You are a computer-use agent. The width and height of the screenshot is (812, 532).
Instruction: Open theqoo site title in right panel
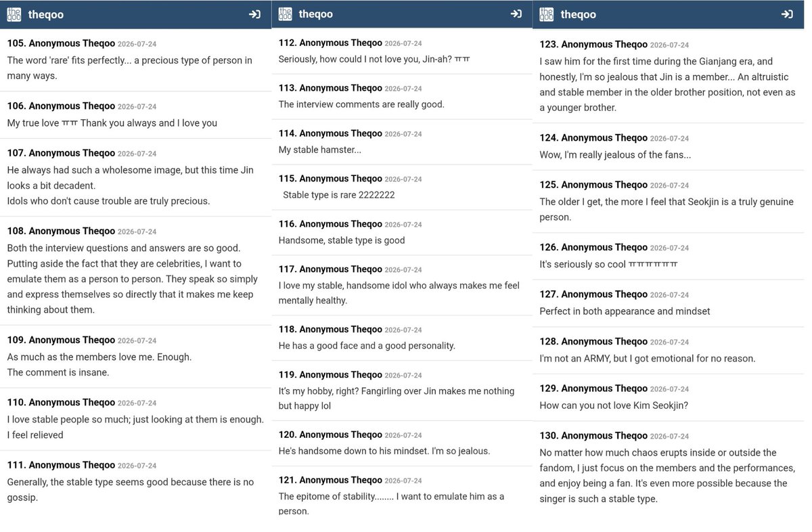pos(579,14)
